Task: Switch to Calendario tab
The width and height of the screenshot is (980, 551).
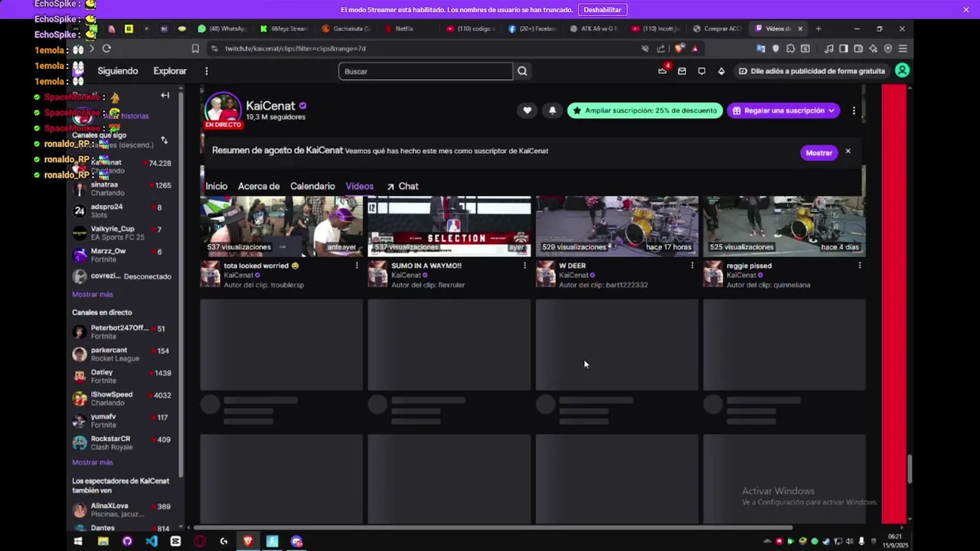Action: 312,186
